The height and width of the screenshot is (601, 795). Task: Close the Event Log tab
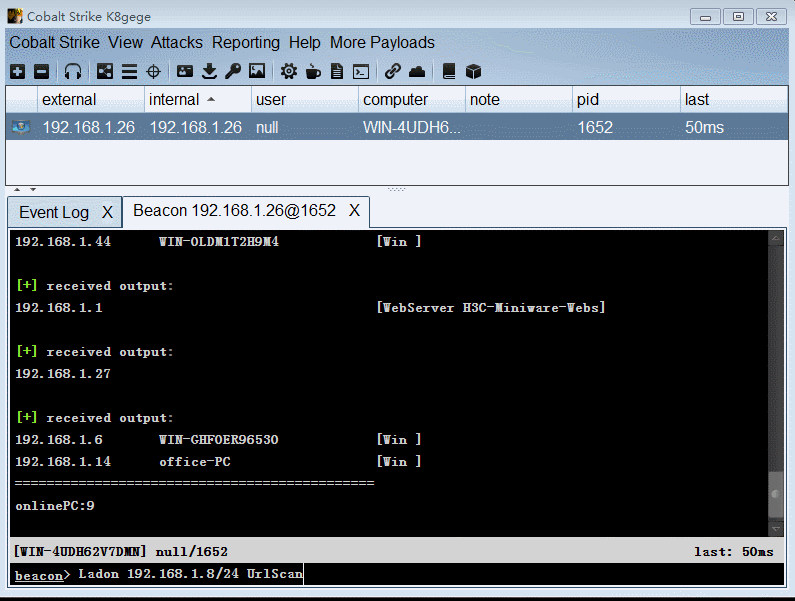click(107, 213)
